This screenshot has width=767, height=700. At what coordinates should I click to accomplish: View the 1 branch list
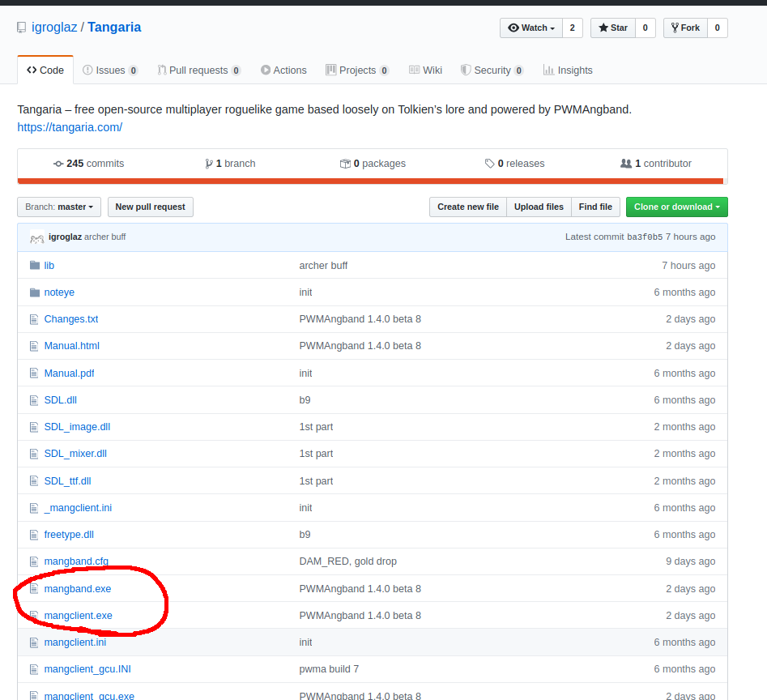pyautogui.click(x=230, y=164)
